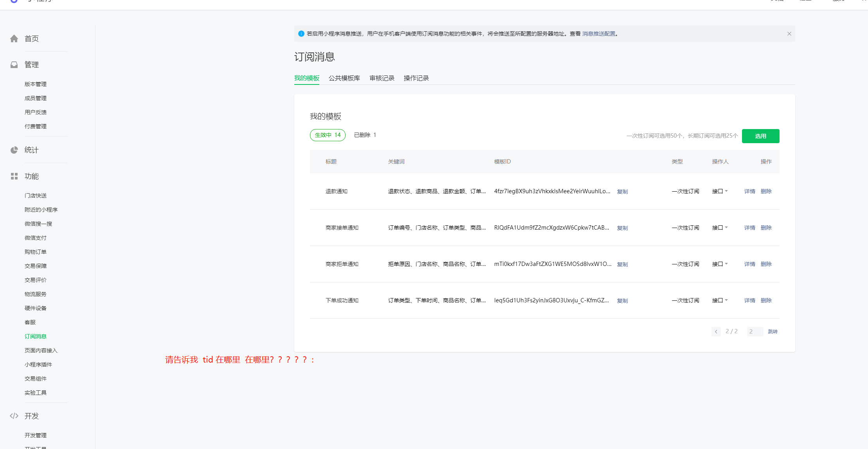Click the inbox icon beside 管理
Image resolution: width=868 pixels, height=449 pixels.
tap(14, 65)
